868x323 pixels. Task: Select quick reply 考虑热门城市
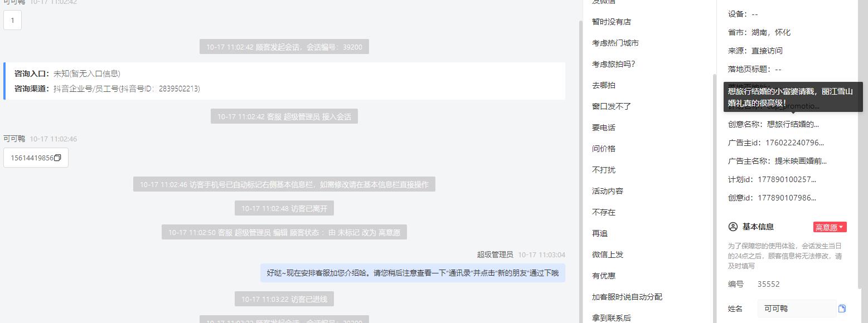coord(615,43)
